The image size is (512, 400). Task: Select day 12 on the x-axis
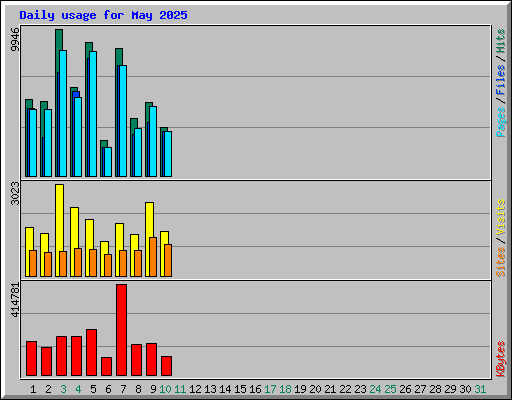(195, 389)
